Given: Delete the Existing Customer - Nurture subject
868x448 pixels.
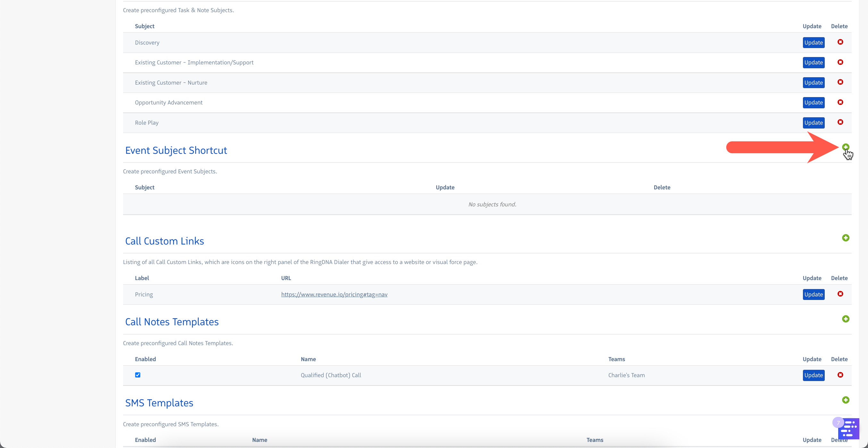Looking at the screenshot, I should (840, 82).
